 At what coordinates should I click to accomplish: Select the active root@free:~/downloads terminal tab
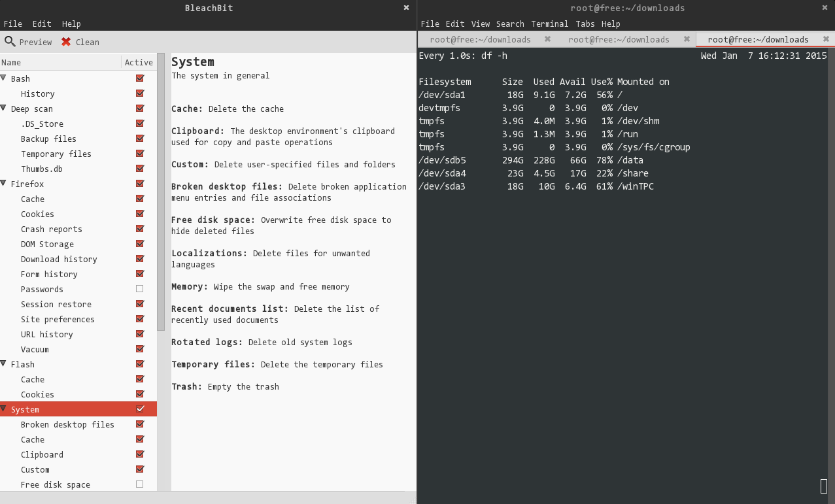pos(758,39)
